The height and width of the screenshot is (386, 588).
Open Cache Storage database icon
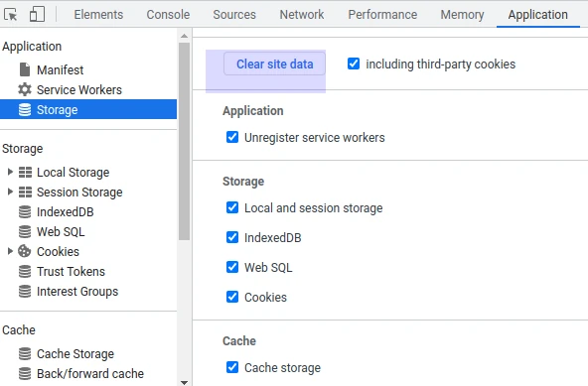point(25,354)
